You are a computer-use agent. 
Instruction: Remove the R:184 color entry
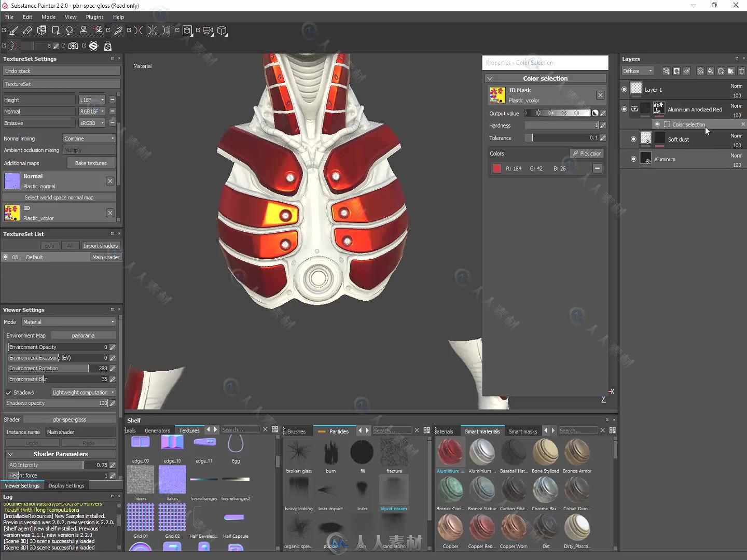point(597,169)
